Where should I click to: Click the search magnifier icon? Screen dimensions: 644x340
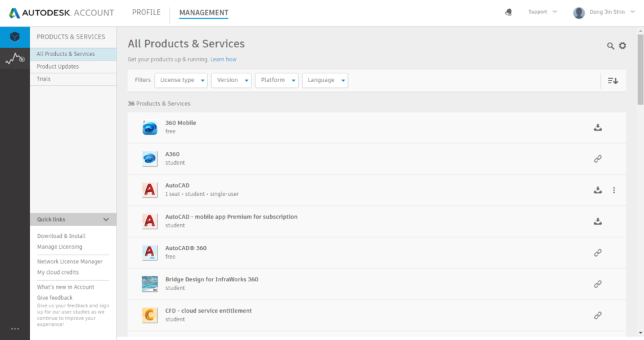(611, 46)
